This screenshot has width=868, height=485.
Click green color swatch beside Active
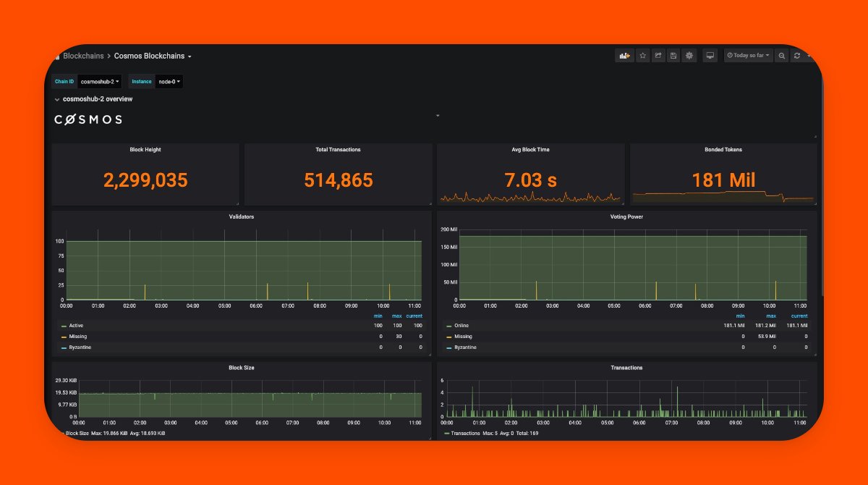(64, 326)
